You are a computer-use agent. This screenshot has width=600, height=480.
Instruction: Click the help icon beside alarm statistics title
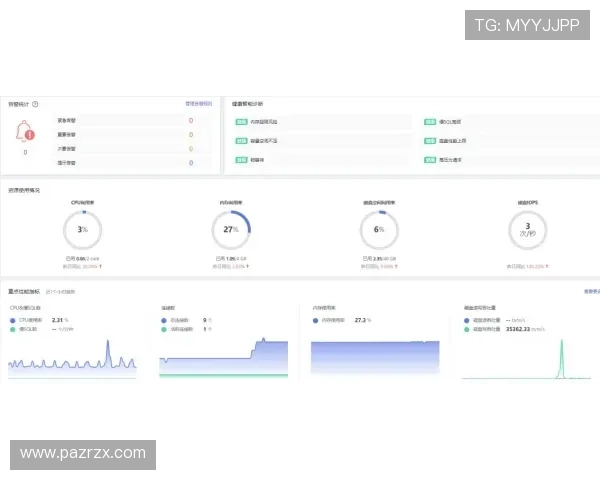point(35,103)
